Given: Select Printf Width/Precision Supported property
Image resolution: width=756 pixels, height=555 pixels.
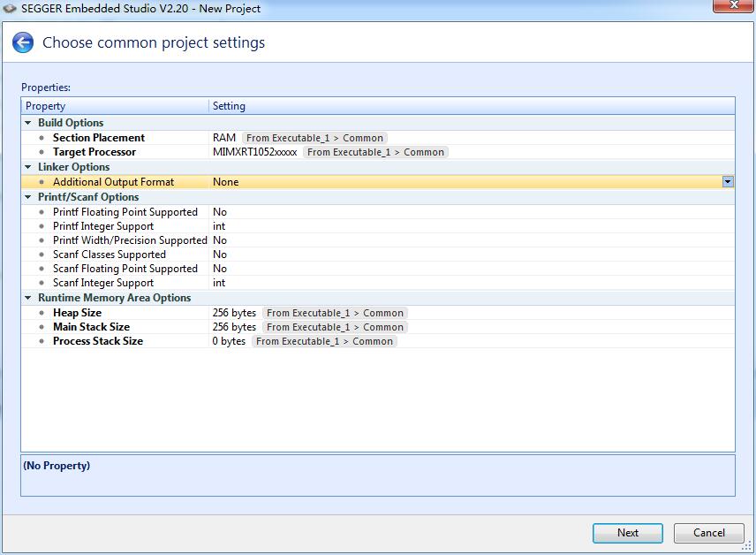Looking at the screenshot, I should pos(130,240).
